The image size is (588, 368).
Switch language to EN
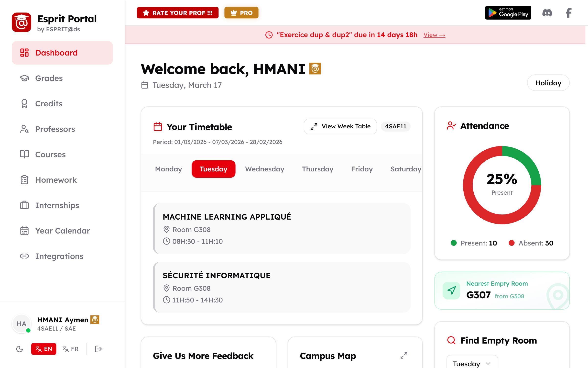click(x=44, y=349)
